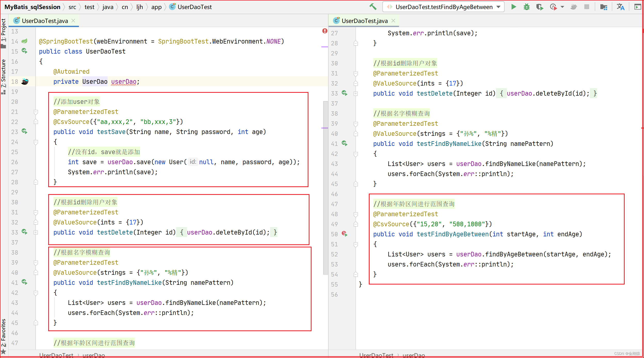Click the red error indicator in left editor
Viewport: 644px width, 358px height.
(x=325, y=31)
